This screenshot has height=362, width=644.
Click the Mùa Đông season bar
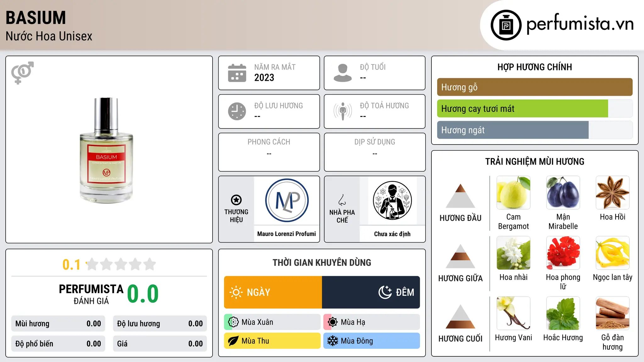[372, 341]
